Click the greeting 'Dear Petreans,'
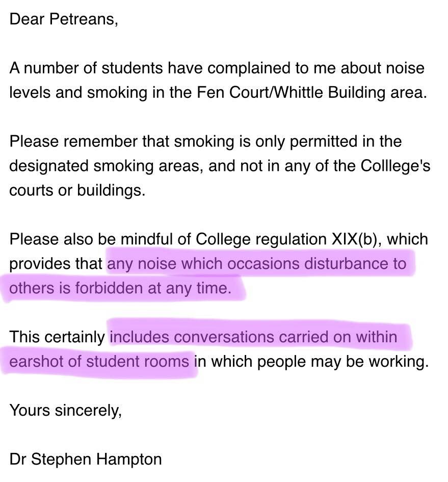 [x=64, y=19]
